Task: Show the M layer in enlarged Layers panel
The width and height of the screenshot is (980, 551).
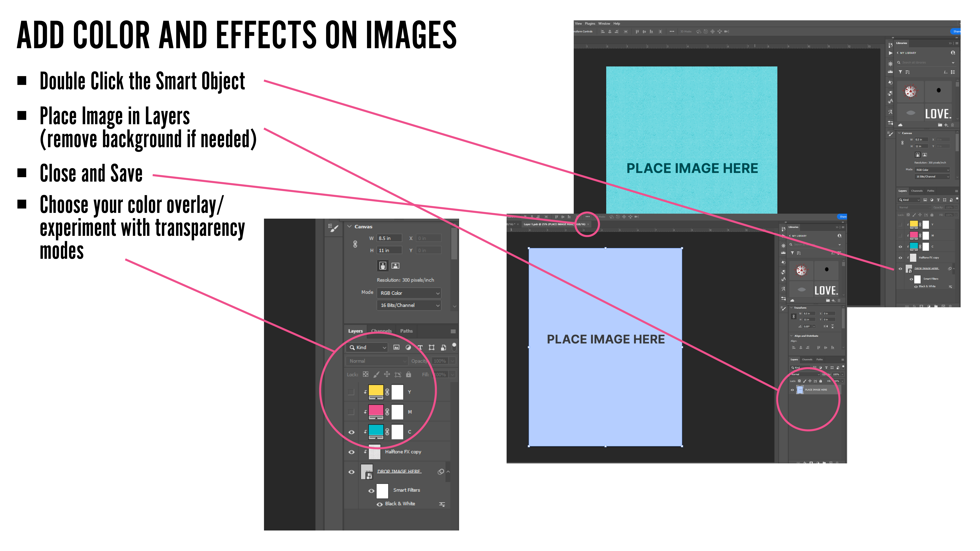Action: pyautogui.click(x=351, y=412)
